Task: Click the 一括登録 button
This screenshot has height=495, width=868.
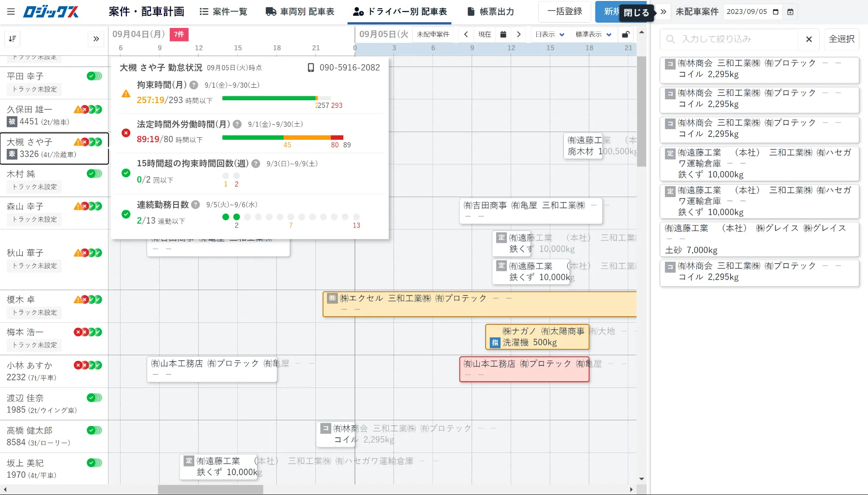Action: click(x=564, y=12)
